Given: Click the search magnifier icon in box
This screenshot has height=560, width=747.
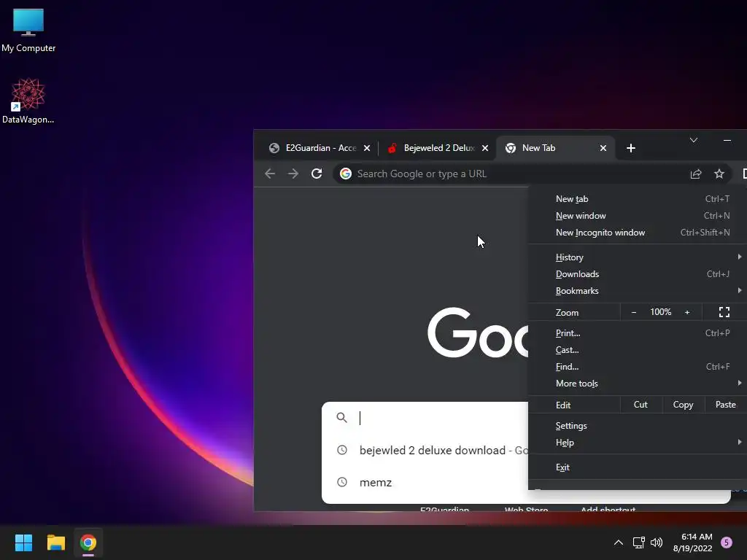Looking at the screenshot, I should 341,418.
